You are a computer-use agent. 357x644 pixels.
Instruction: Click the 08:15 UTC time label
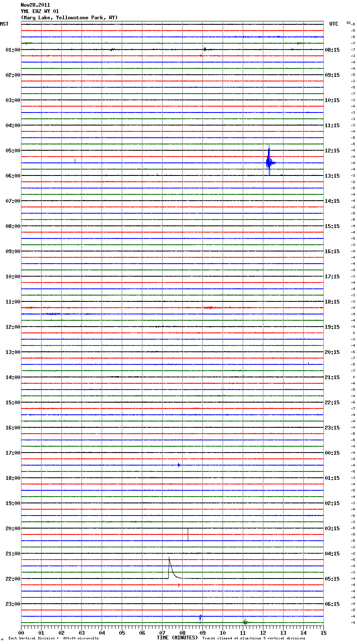[332, 50]
